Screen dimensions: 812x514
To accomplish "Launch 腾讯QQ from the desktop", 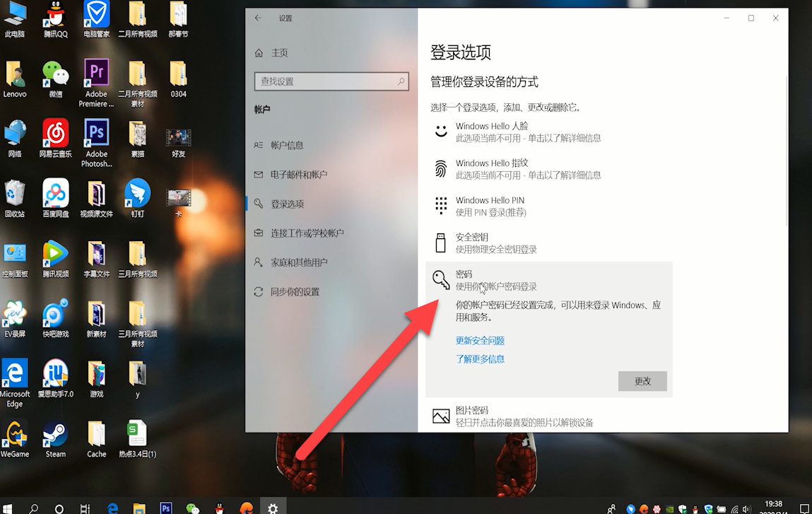I will pyautogui.click(x=55, y=14).
